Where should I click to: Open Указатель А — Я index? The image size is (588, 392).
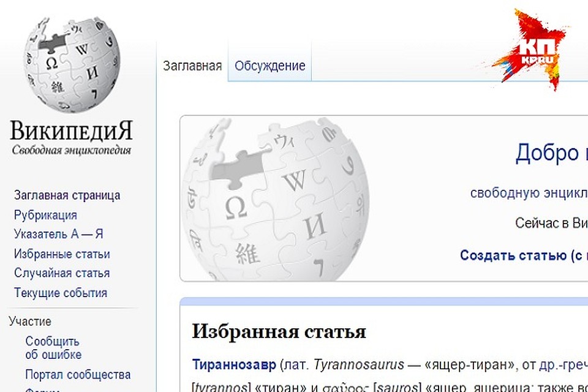click(59, 234)
